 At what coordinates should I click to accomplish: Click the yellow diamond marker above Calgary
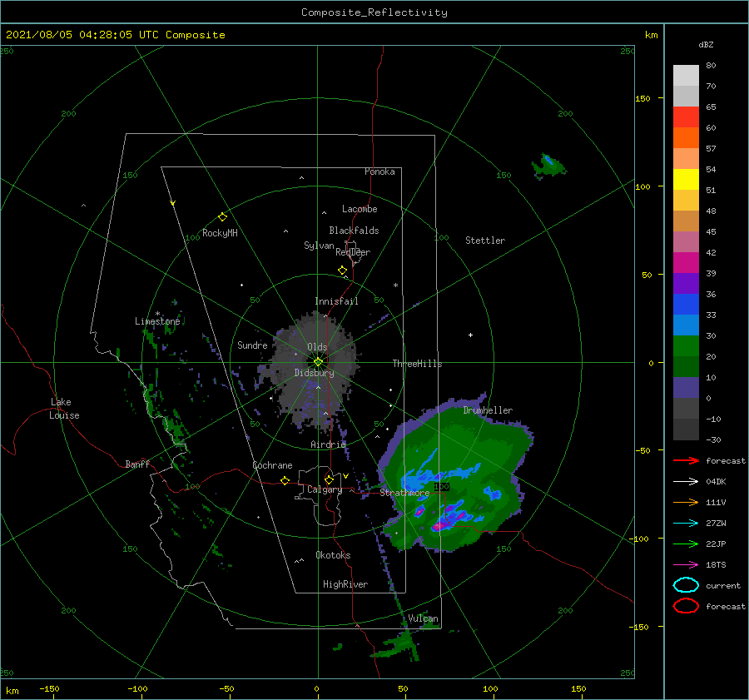(x=329, y=479)
